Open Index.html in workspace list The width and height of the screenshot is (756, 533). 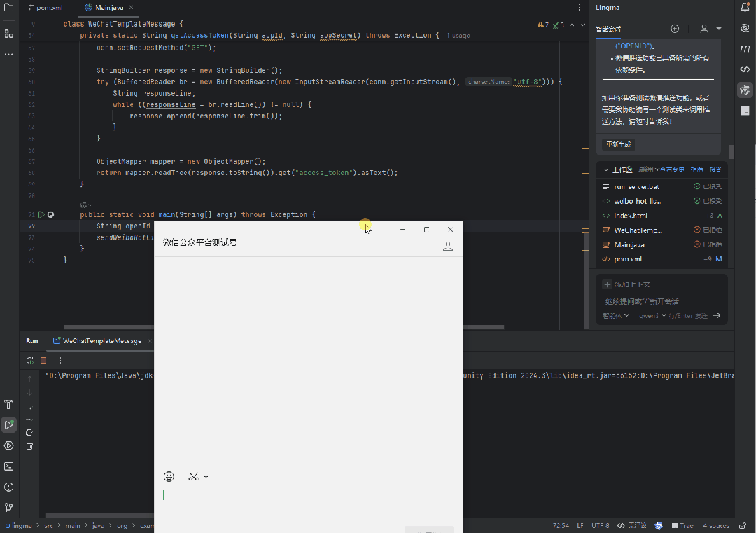(662, 216)
